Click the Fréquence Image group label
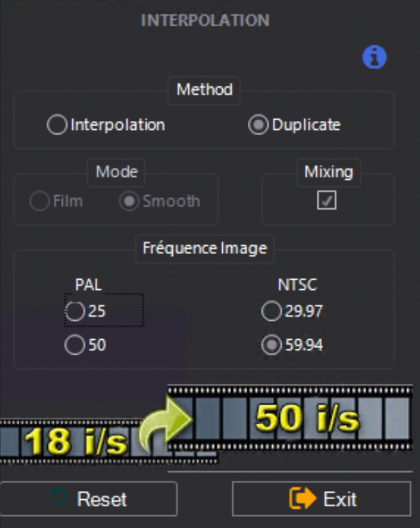Viewport: 420px width, 528px height. pyautogui.click(x=205, y=248)
